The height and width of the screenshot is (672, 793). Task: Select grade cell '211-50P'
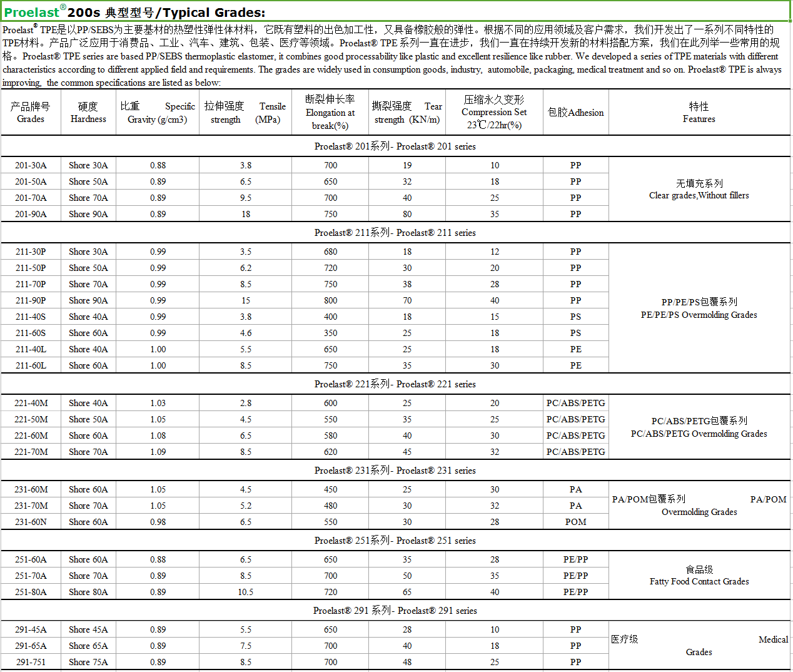coord(31,268)
